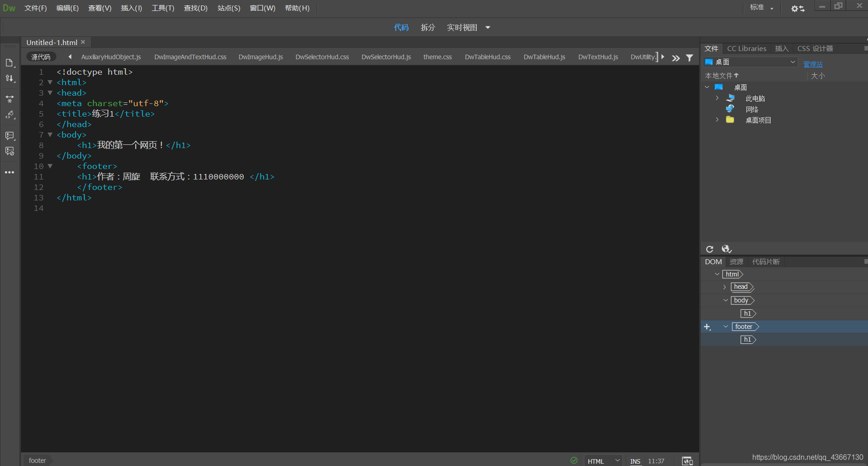Open the Open Documents tool in left toolbar
Image resolution: width=868 pixels, height=466 pixels.
pos(10,63)
